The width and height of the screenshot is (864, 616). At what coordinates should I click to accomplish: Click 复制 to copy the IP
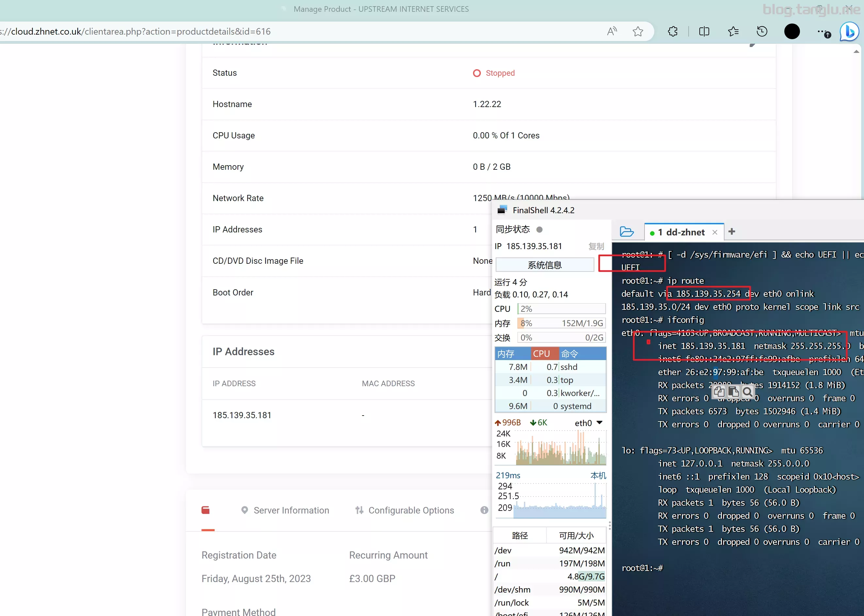[596, 246]
